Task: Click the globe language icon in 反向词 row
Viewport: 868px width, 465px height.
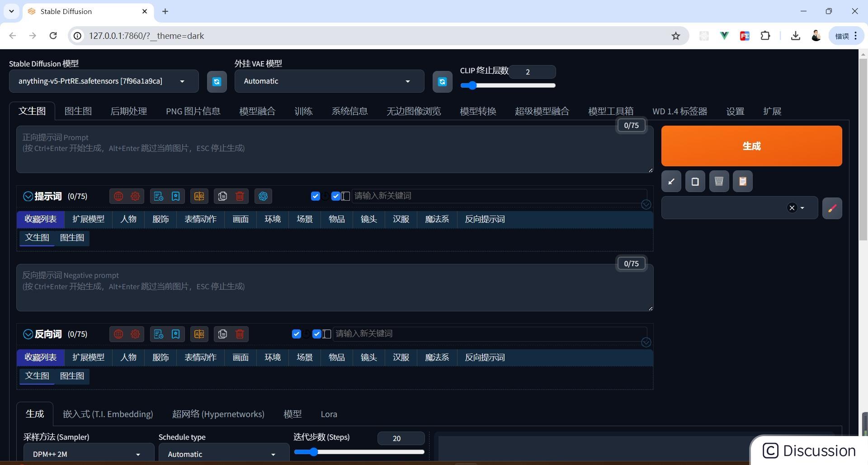Action: 118,334
